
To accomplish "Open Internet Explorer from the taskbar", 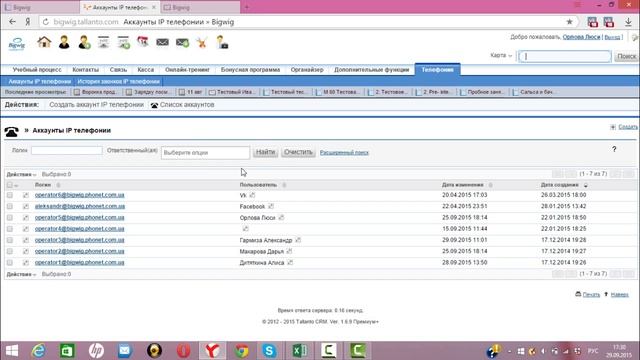I will point(38,351).
